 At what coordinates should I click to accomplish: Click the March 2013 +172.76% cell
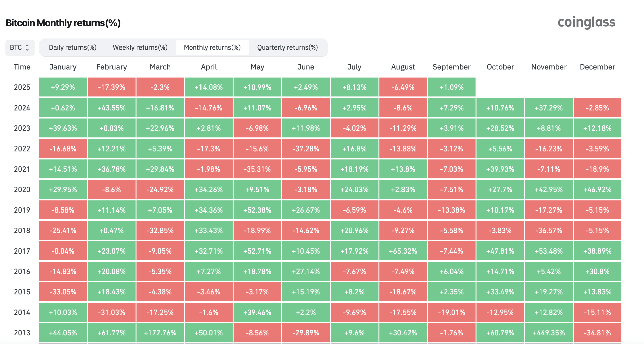160,333
